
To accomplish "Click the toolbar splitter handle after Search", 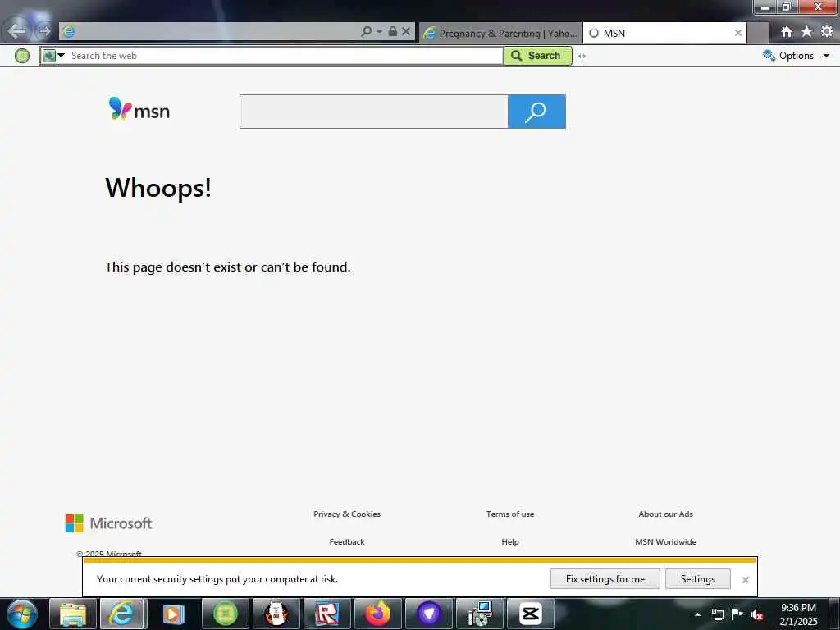I will (x=582, y=56).
